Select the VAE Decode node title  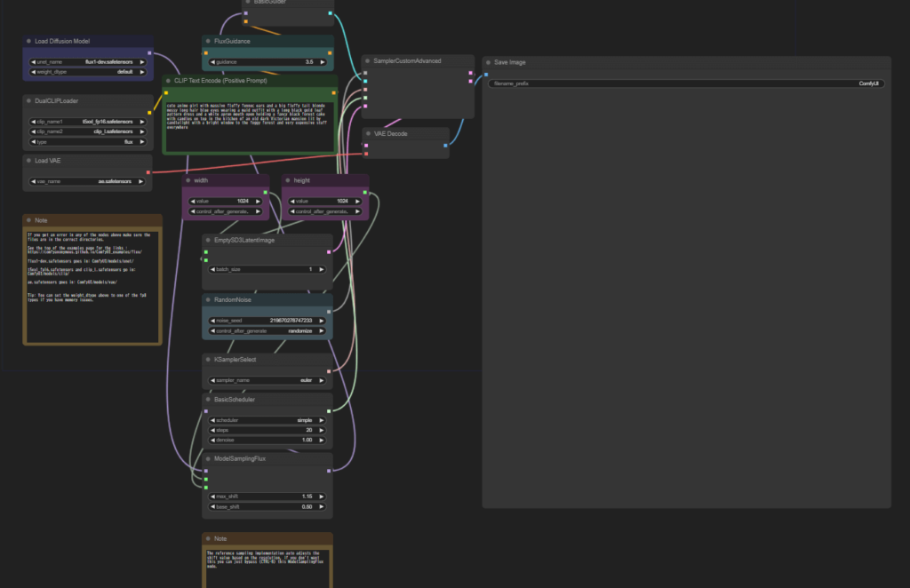[391, 134]
